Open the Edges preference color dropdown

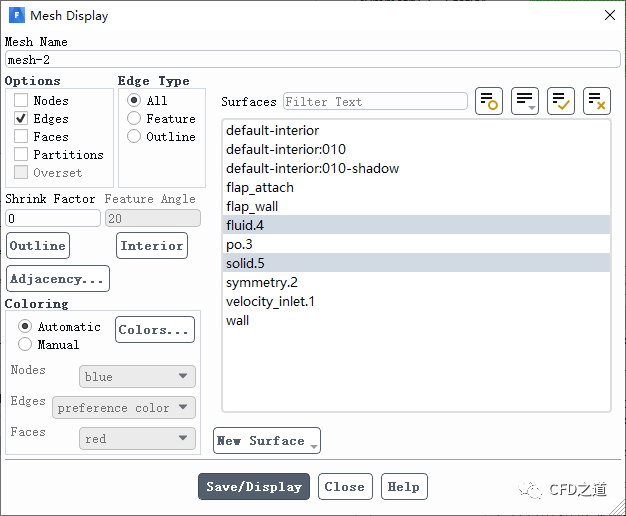click(x=124, y=408)
